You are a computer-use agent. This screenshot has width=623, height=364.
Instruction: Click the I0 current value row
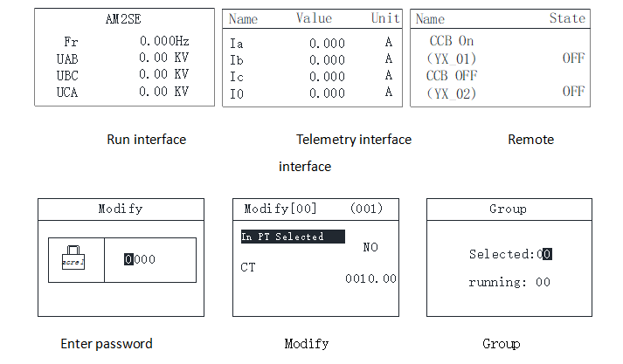[310, 93]
